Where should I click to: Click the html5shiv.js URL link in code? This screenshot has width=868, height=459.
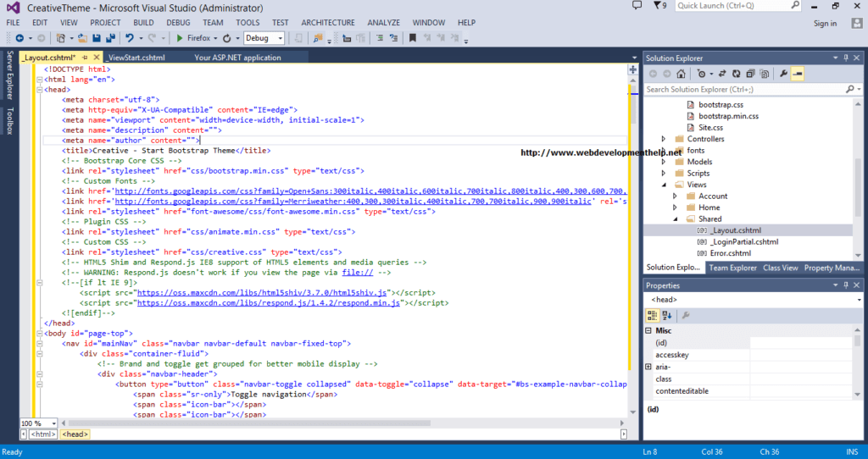pyautogui.click(x=262, y=292)
